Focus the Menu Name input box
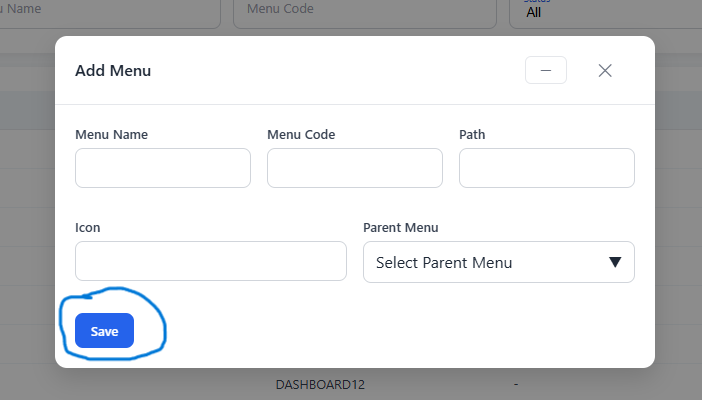Screen dimensions: 702x400 click(x=163, y=168)
